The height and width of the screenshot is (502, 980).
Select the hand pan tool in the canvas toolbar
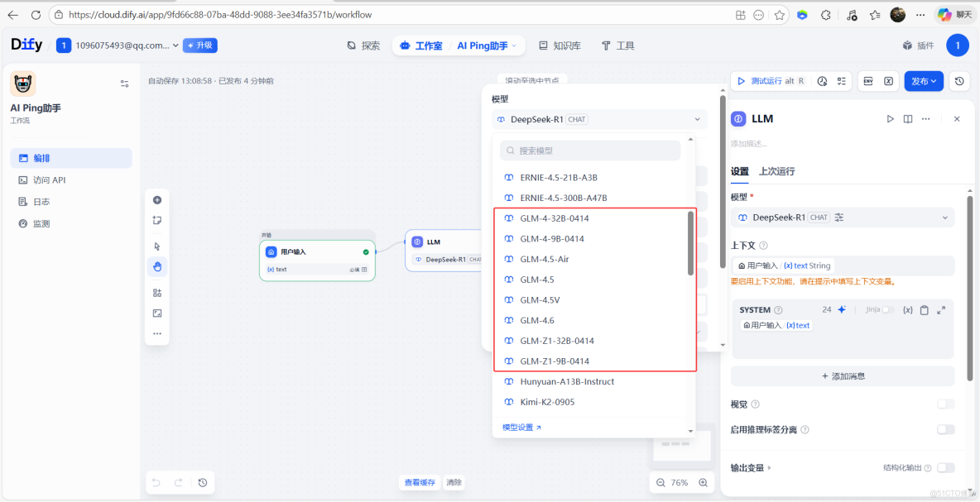[x=157, y=266]
